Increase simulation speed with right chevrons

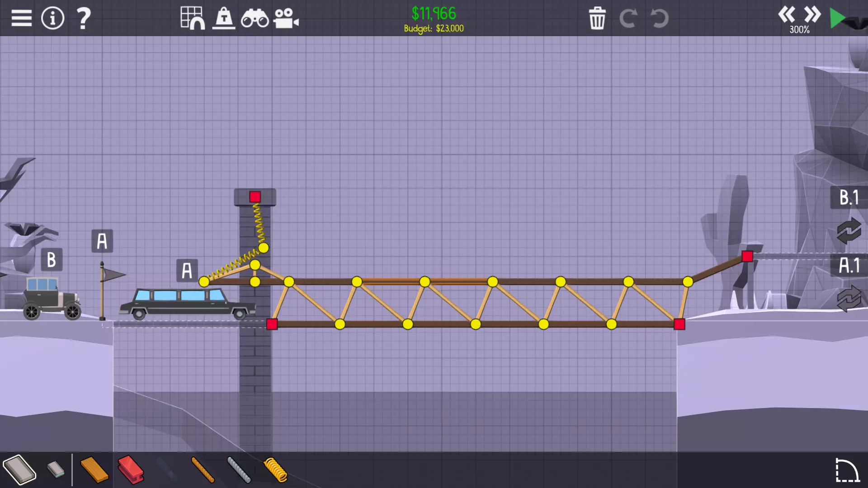812,15
